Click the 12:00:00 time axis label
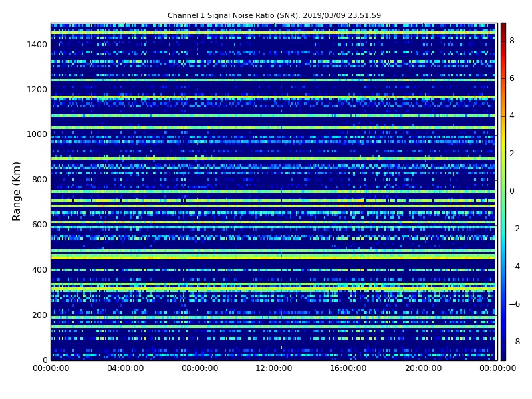This screenshot has height=399, width=532. coord(274,368)
